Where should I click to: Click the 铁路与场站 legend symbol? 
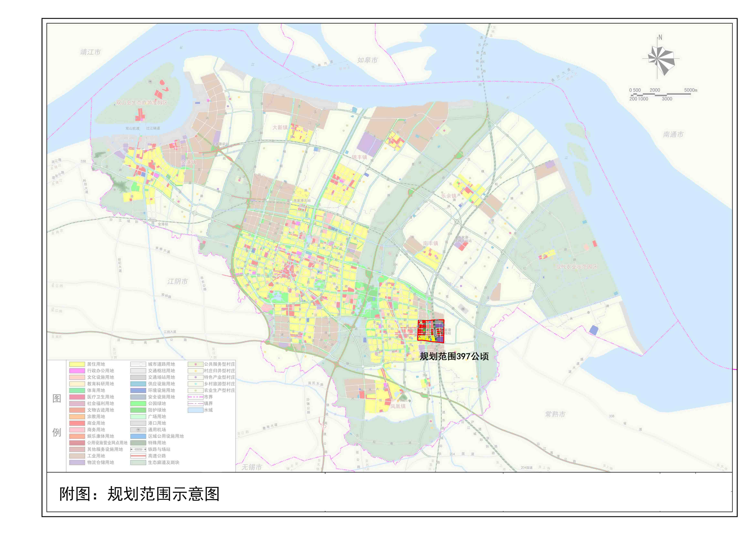138,449
